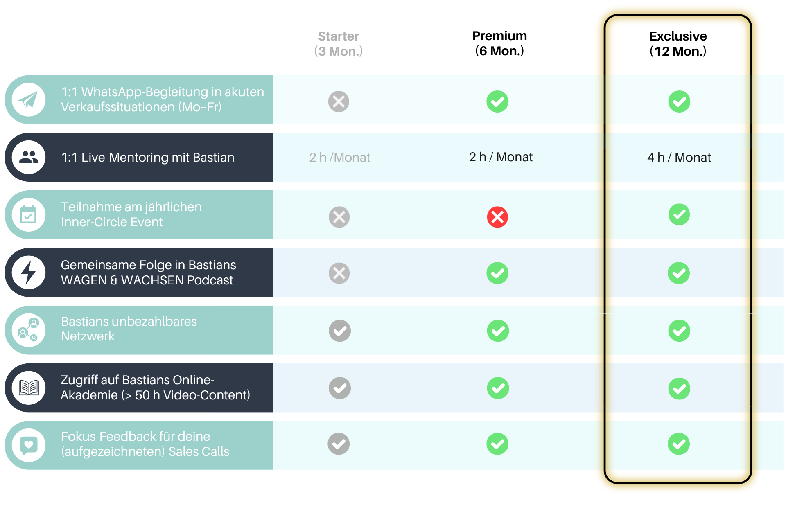Click the people icon for Live-Mentoring
Image resolution: width=786 pixels, height=532 pixels.
28,157
